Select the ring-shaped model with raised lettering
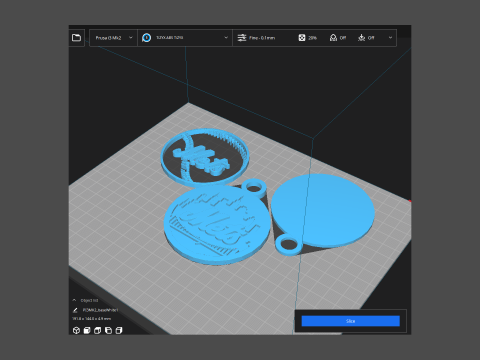The width and height of the screenshot is (480, 360). pyautogui.click(x=204, y=158)
